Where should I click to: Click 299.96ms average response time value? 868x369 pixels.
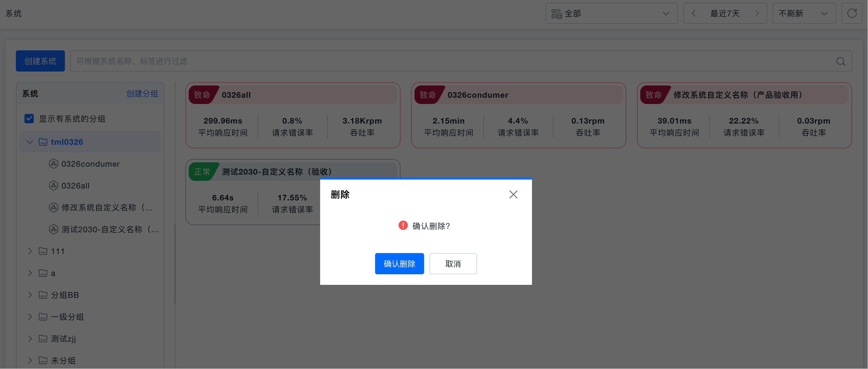point(223,121)
